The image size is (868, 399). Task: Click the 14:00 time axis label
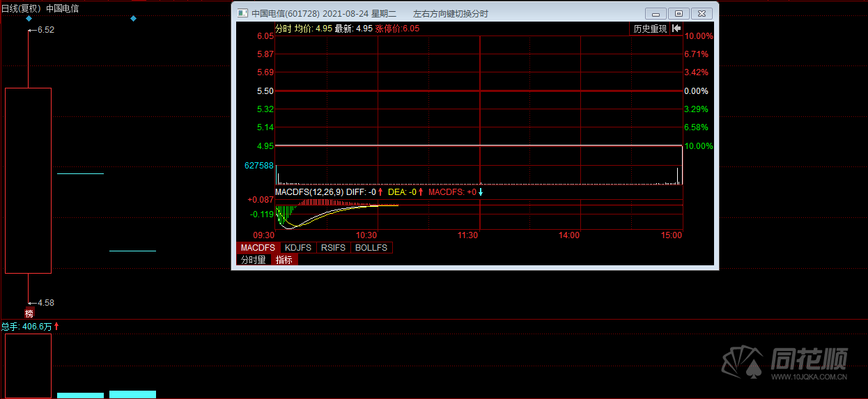tap(569, 235)
